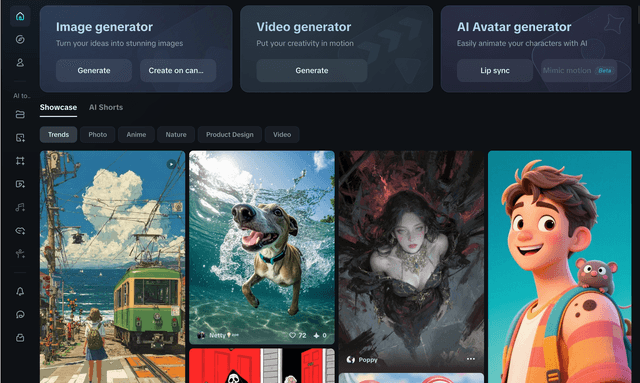Image resolution: width=640 pixels, height=383 pixels.
Task: Open three-dots menu on Poppy's artwork
Action: pos(471,359)
